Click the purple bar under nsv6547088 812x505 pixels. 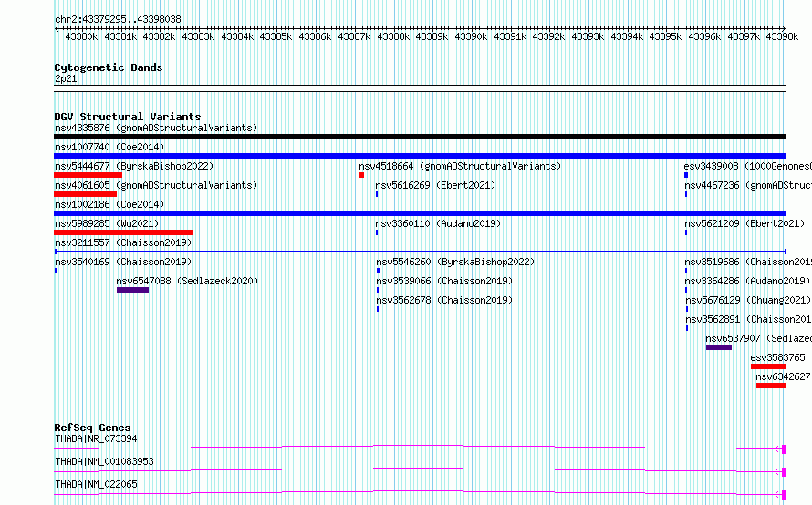point(132,290)
